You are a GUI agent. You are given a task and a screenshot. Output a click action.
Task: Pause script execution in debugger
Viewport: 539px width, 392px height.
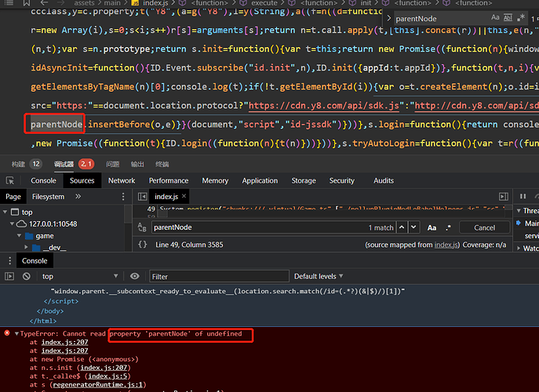click(523, 196)
